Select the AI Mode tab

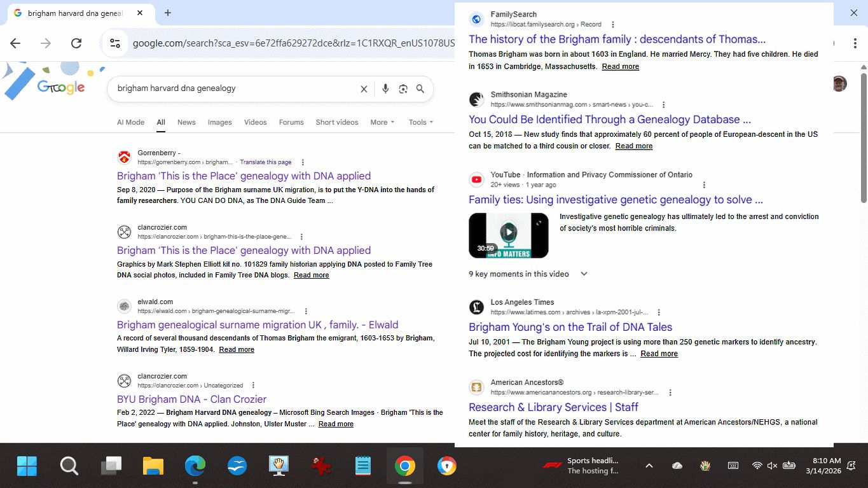pos(130,122)
